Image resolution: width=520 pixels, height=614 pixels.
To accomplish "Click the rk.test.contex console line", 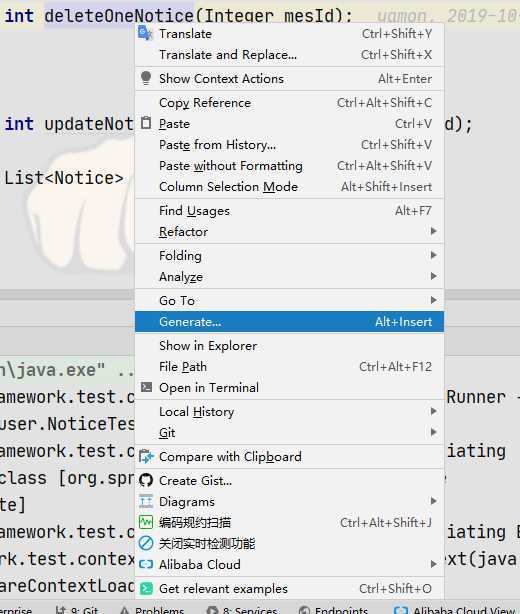I will (67, 559).
